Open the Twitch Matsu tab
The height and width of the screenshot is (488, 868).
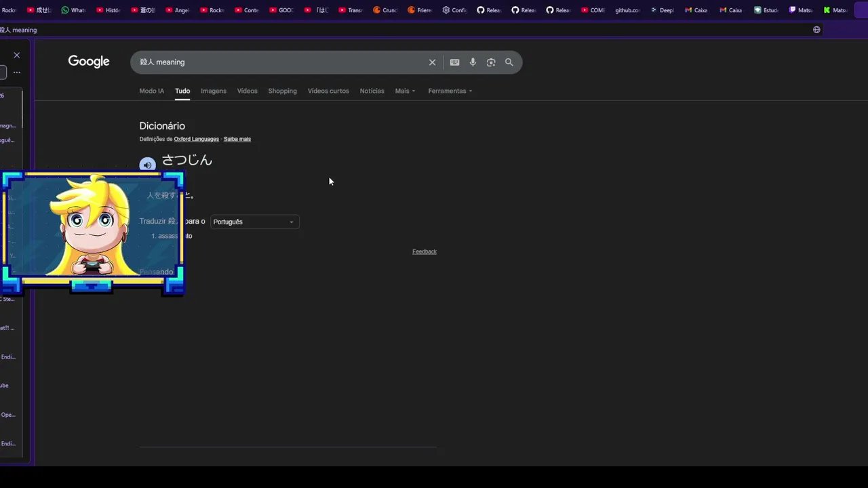point(801,10)
